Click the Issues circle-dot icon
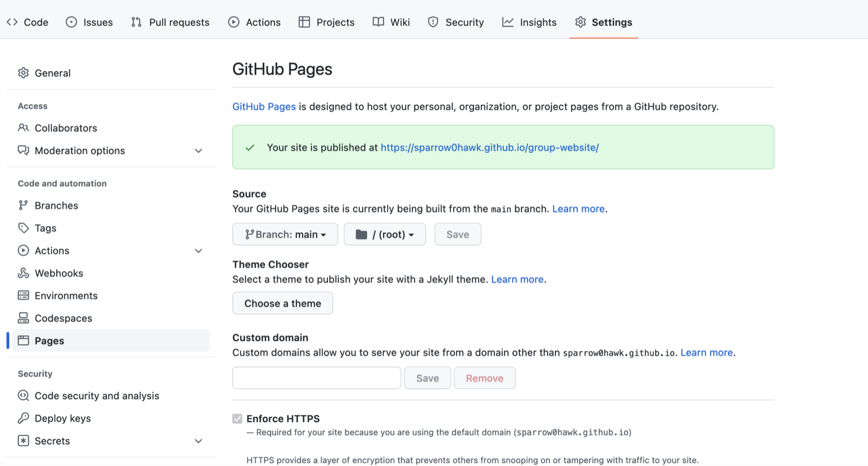This screenshot has height=466, width=868. [71, 22]
